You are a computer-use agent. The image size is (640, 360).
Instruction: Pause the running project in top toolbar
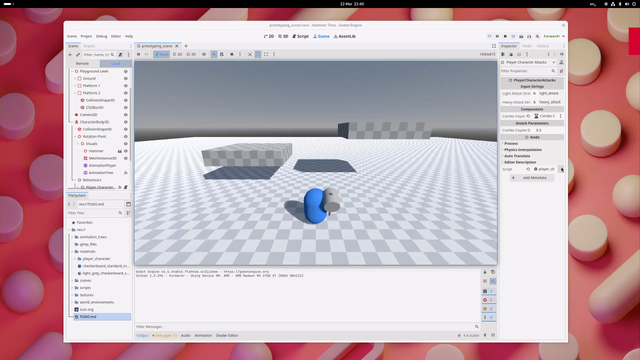(x=497, y=36)
